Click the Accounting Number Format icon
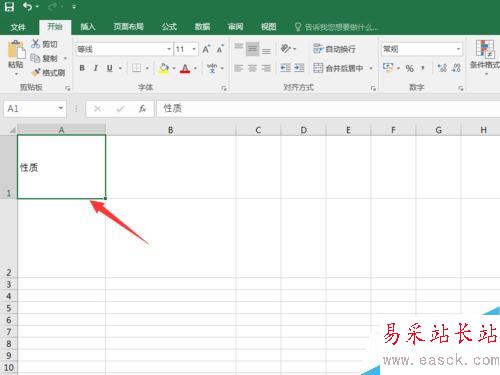This screenshot has width=500, height=375. [x=388, y=68]
